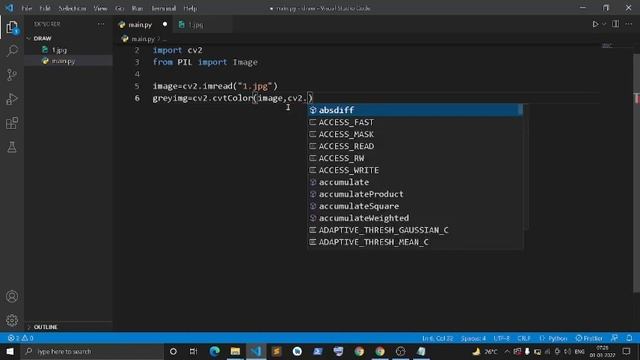The image size is (640, 360).
Task: Choose ACCESS_FAST from the suggestion list
Action: coord(415,122)
